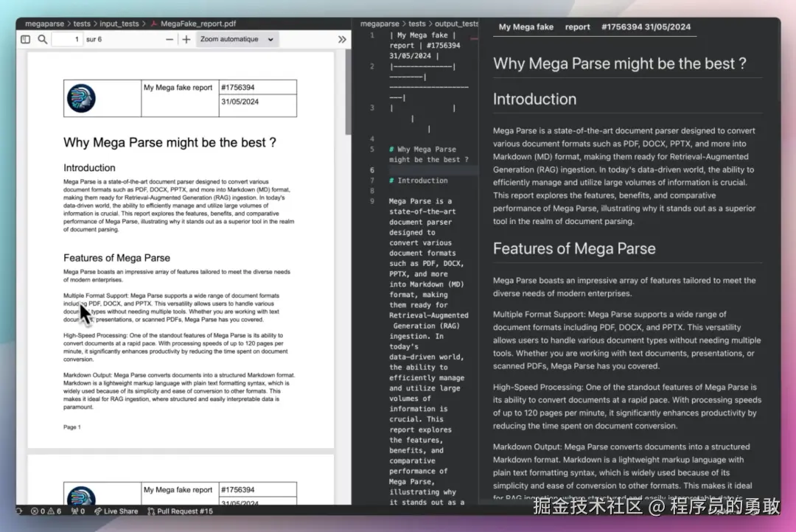
Task: Click megaparse in the markdown editor breadcrumb
Action: 380,24
